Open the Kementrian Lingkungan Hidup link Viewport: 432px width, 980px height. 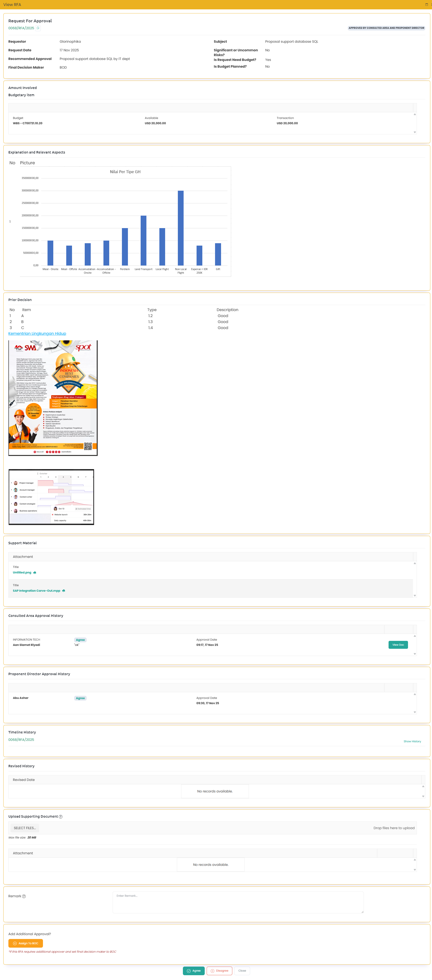(x=37, y=333)
